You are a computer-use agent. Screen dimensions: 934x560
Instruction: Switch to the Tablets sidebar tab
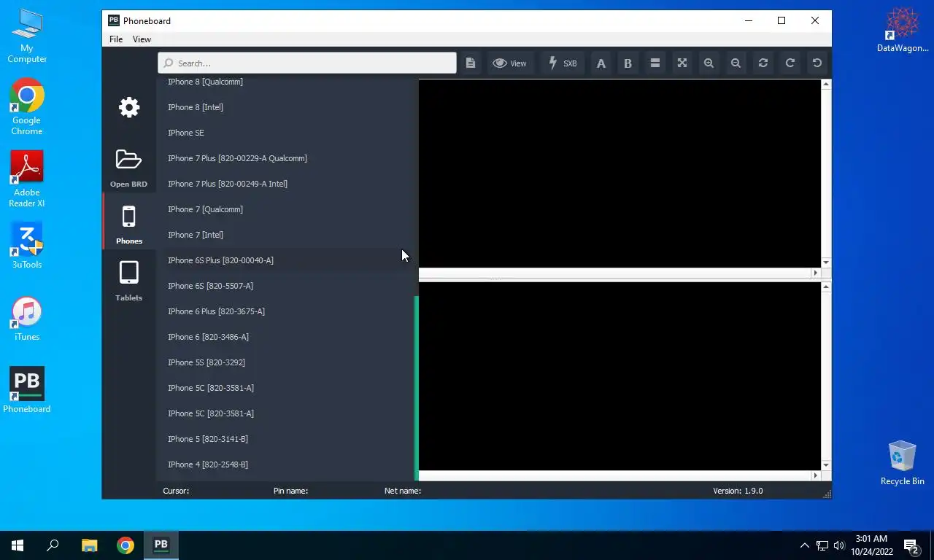(x=128, y=281)
